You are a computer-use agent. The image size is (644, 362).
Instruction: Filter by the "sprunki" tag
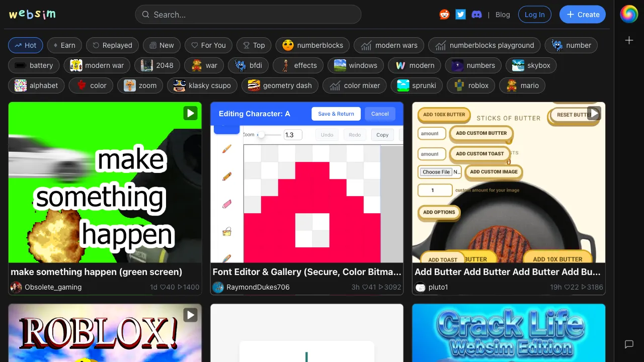(x=417, y=85)
